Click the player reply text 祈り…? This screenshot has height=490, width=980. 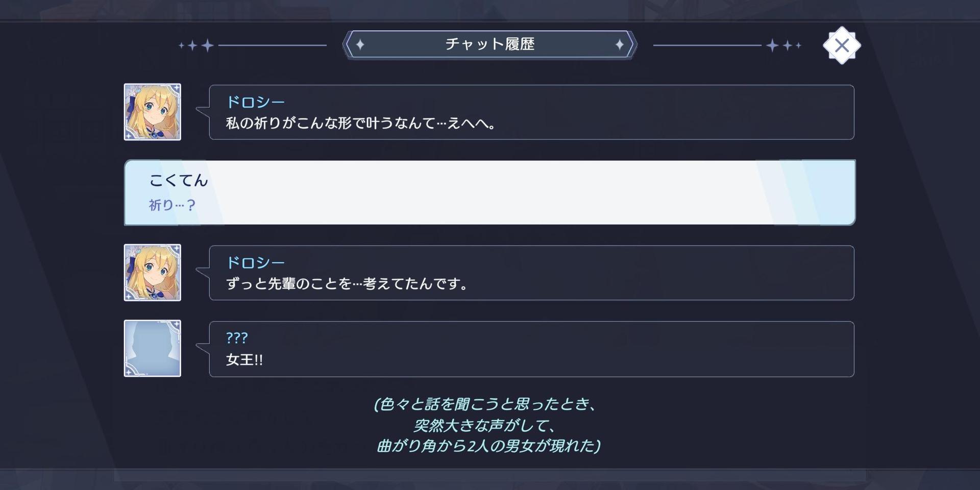tap(172, 205)
